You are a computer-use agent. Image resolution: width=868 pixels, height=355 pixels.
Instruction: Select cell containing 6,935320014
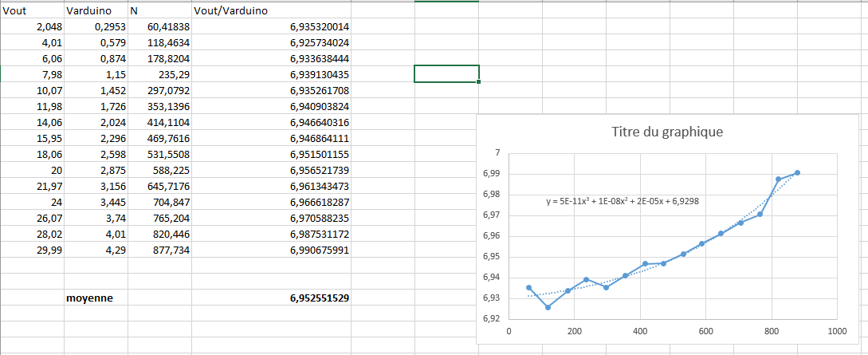pyautogui.click(x=271, y=26)
